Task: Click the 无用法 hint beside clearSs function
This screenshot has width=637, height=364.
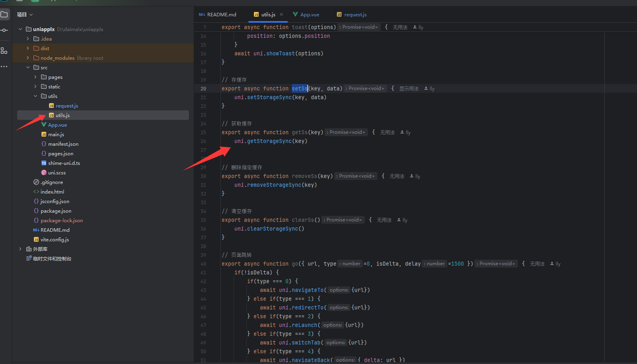Action: point(384,220)
